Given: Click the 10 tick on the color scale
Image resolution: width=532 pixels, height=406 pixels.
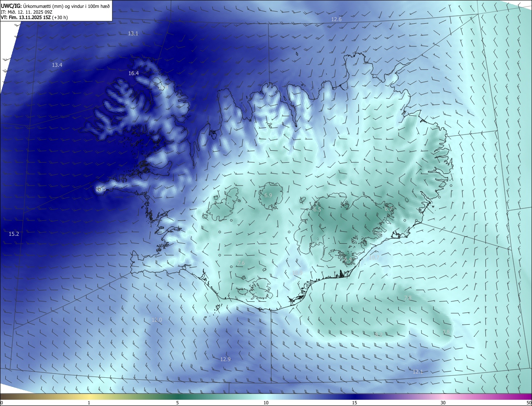Looking at the screenshot, I should pos(266,403).
